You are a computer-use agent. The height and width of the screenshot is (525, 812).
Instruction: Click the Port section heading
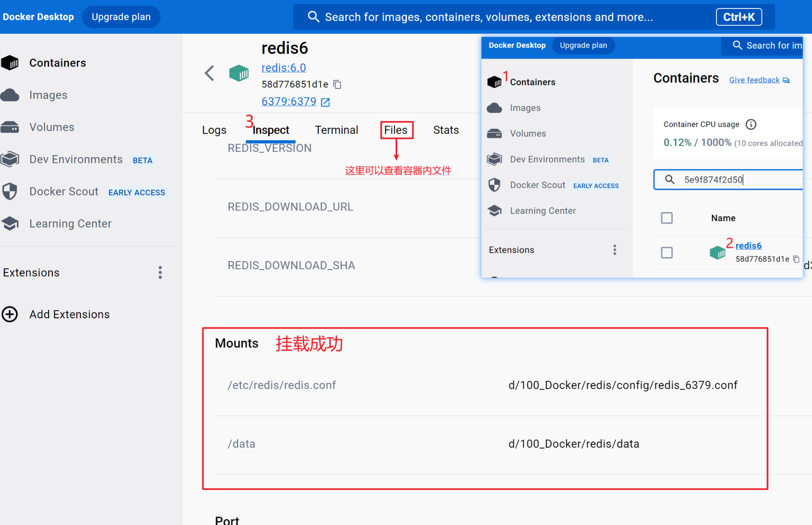click(227, 520)
